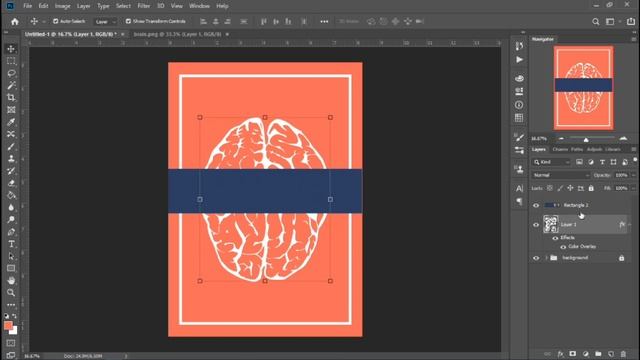
Task: Click the Share icon at top right
Action: point(631,22)
